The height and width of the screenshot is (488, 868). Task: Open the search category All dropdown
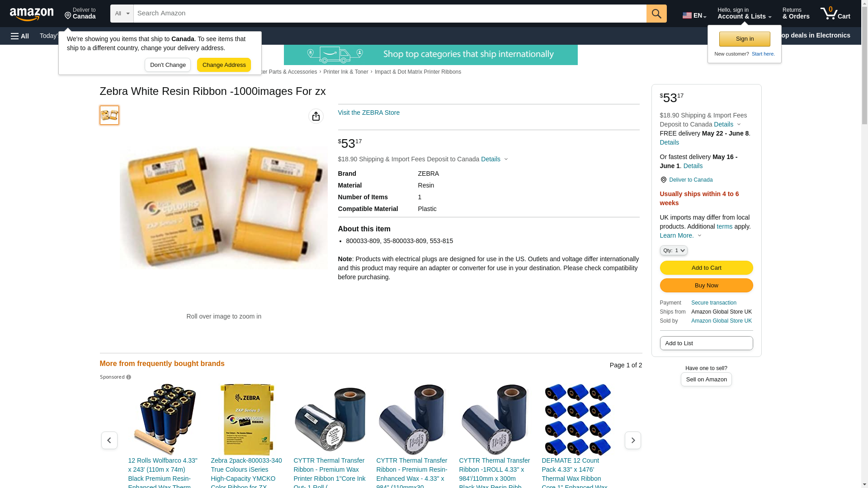[x=122, y=14]
